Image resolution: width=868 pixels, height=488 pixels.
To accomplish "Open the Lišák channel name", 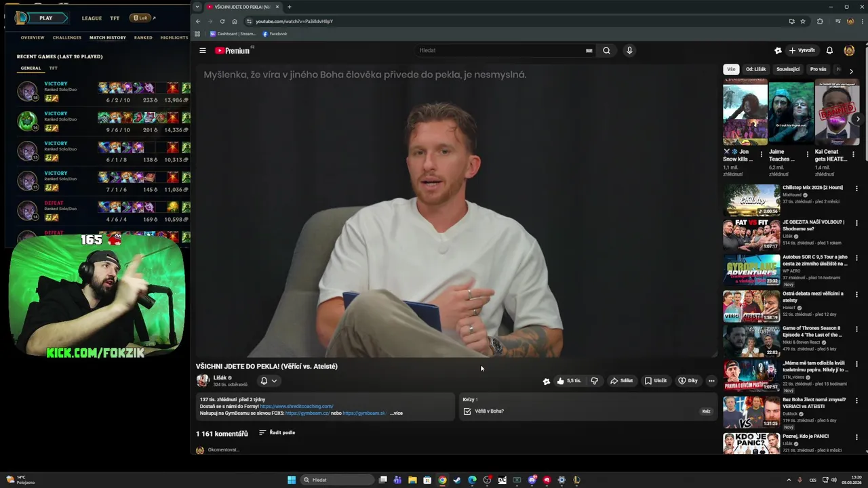I will (220, 378).
